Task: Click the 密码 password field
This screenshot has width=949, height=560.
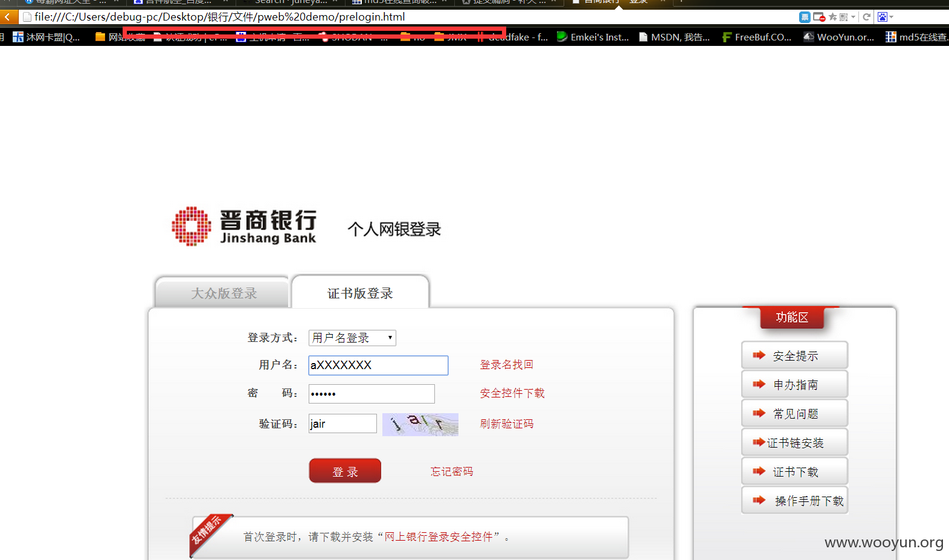Action: point(372,394)
